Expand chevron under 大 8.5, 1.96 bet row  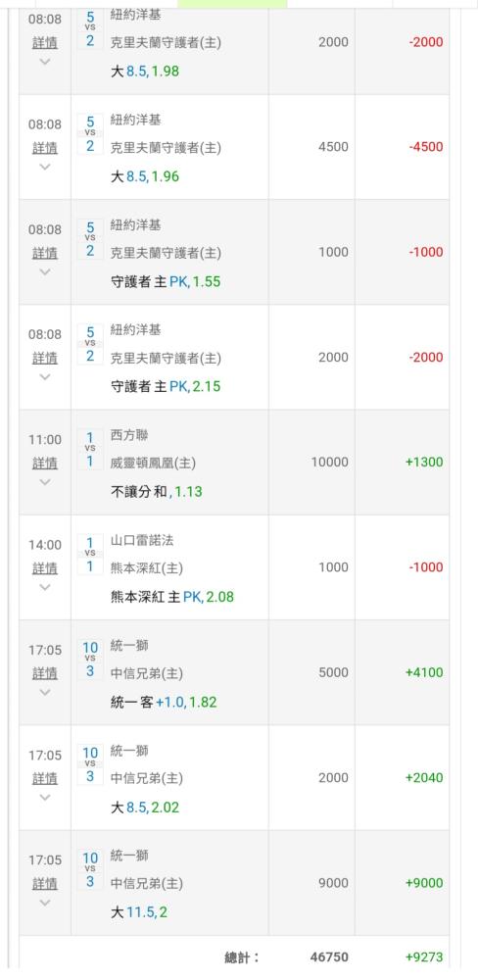click(45, 167)
